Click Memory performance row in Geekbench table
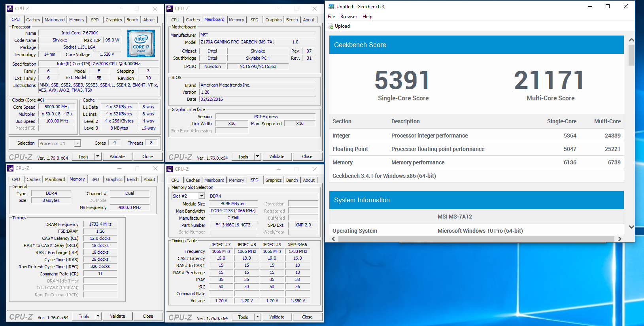Viewport: 644px width, 326px height. tap(476, 162)
